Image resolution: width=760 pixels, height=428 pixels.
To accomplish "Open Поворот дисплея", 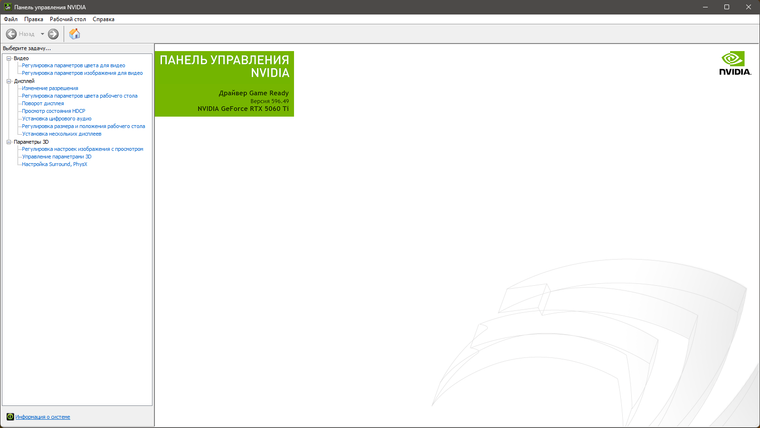I will (x=43, y=103).
